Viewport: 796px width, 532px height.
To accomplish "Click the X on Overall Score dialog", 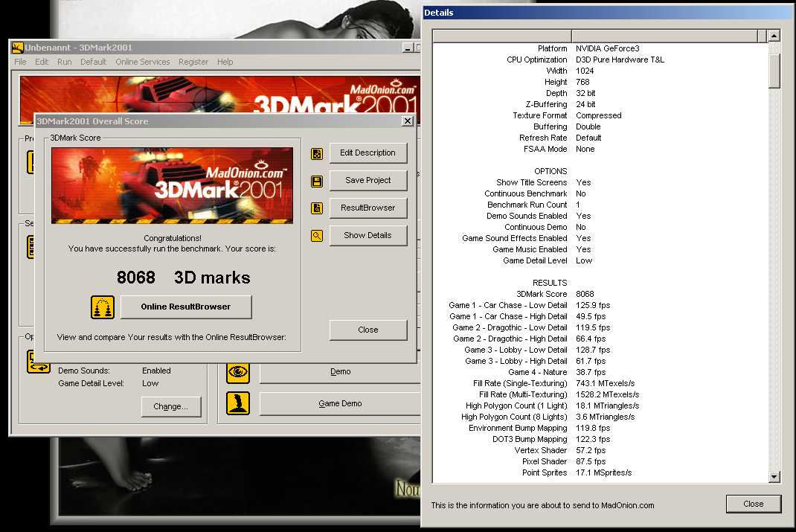I will tap(407, 121).
